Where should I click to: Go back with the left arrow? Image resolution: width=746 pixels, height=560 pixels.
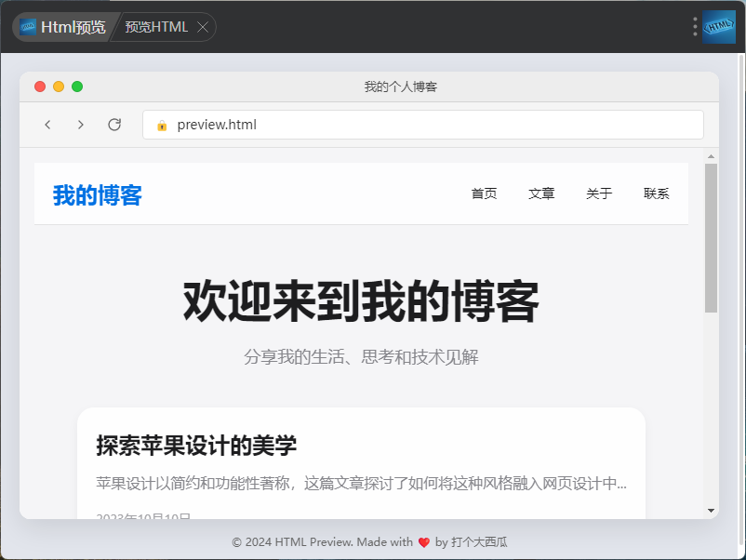pos(47,125)
